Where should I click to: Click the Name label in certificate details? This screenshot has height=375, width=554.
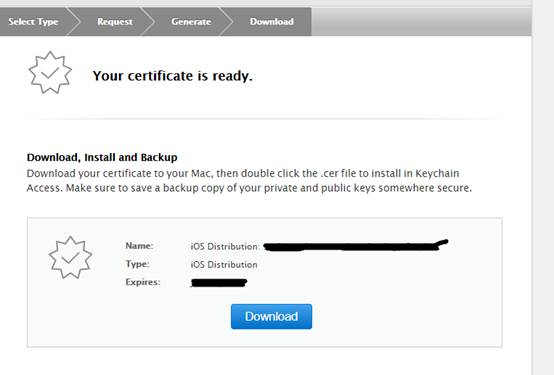click(x=139, y=246)
